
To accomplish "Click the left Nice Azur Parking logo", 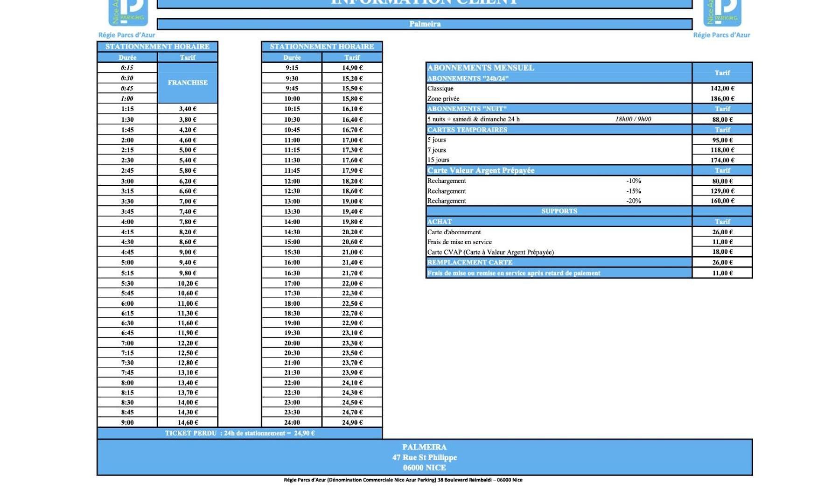I will (x=128, y=13).
